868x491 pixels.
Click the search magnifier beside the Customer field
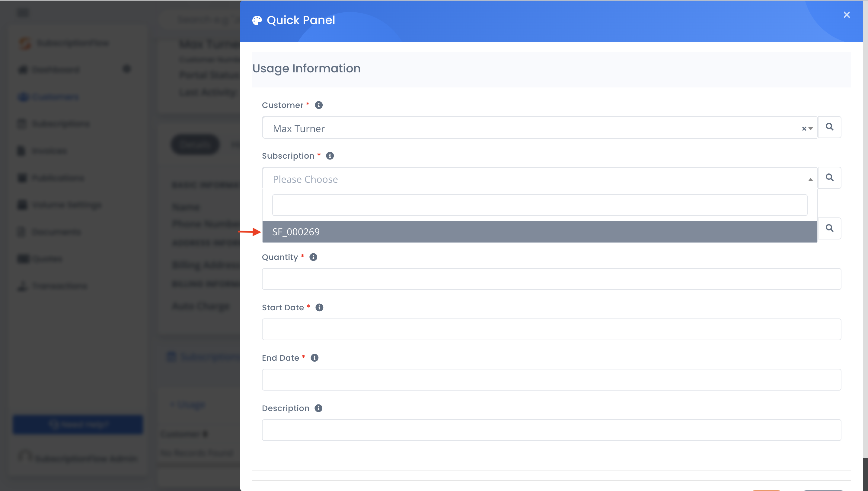click(x=830, y=127)
